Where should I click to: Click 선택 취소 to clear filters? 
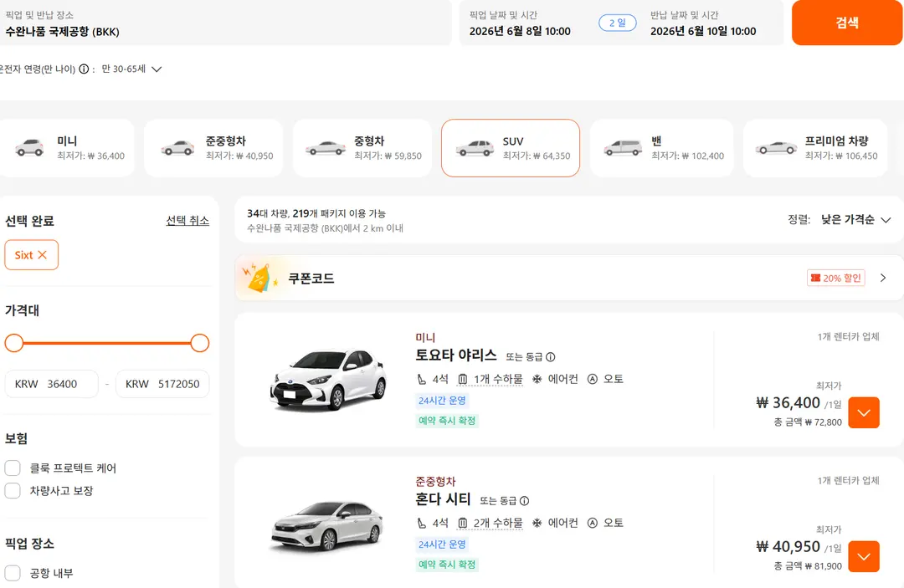[x=187, y=221]
